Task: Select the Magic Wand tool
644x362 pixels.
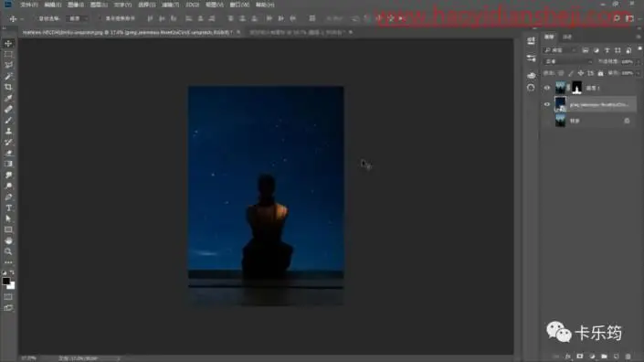Action: pyautogui.click(x=8, y=76)
